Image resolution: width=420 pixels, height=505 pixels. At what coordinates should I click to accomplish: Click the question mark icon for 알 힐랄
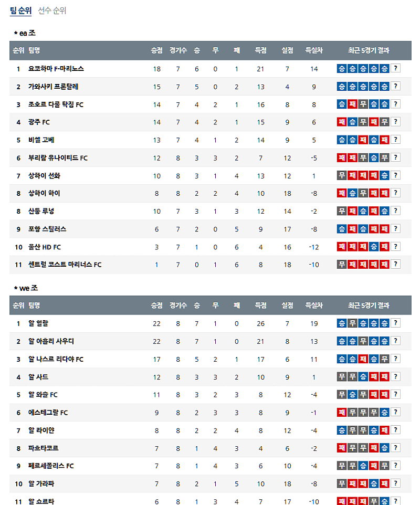pos(396,323)
